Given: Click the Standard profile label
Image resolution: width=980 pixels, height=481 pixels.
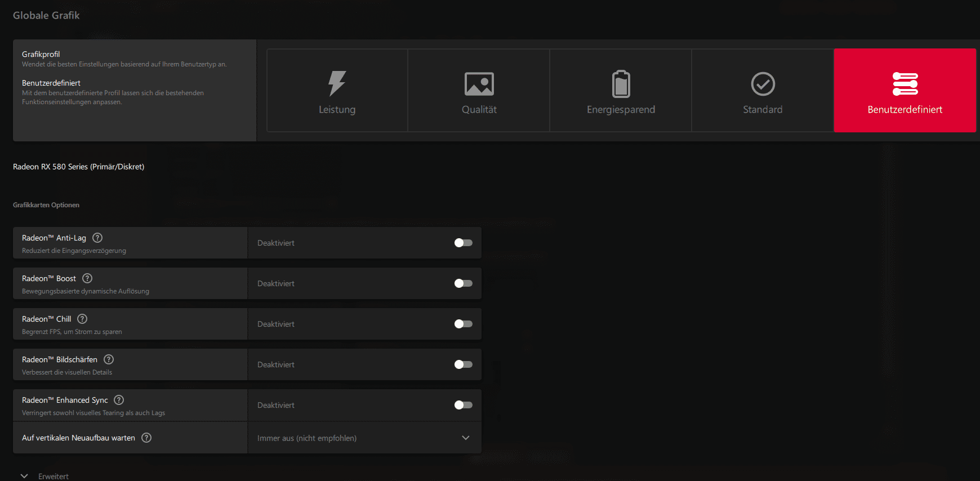Looking at the screenshot, I should click(763, 110).
